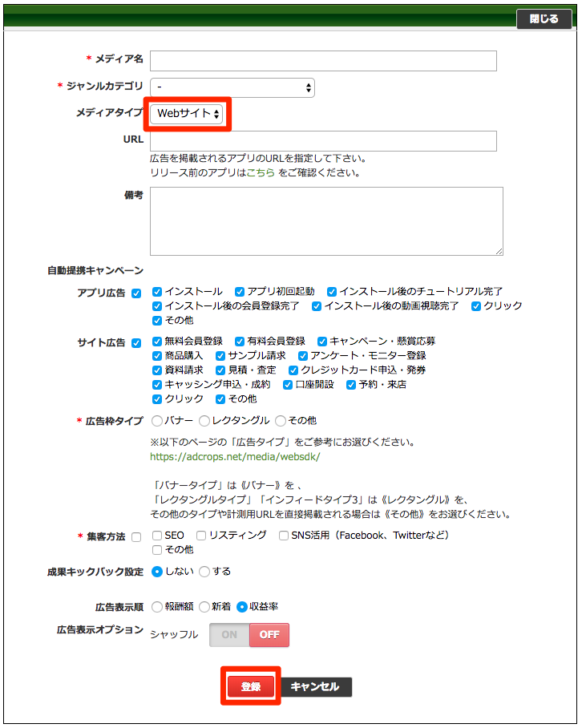The image size is (582, 728).
Task: Uncheck インストール後の会員登録完了 checkbox
Action: pos(157,306)
